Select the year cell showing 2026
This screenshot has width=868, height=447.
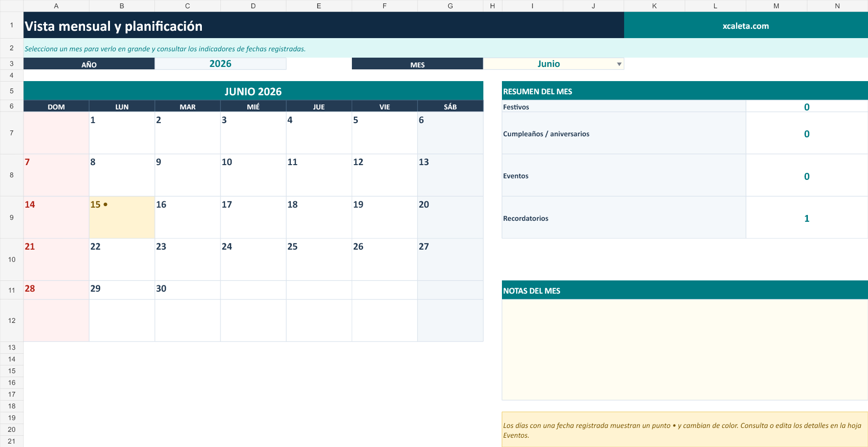click(220, 64)
